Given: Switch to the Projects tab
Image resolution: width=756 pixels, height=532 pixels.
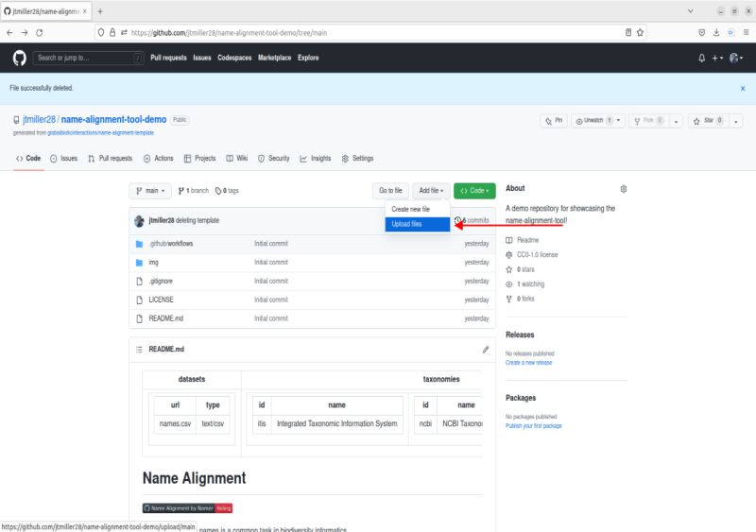Looking at the screenshot, I should 199,158.
